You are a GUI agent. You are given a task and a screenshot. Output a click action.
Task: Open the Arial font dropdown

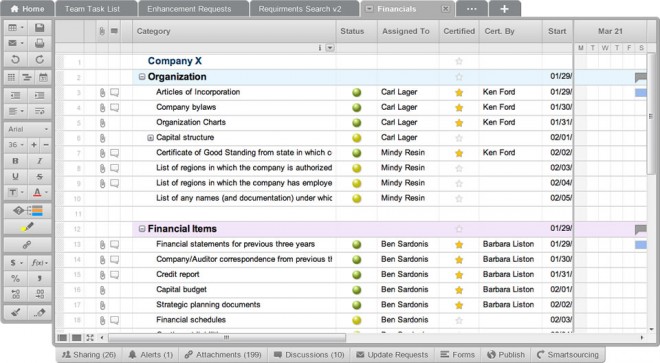[x=27, y=129]
